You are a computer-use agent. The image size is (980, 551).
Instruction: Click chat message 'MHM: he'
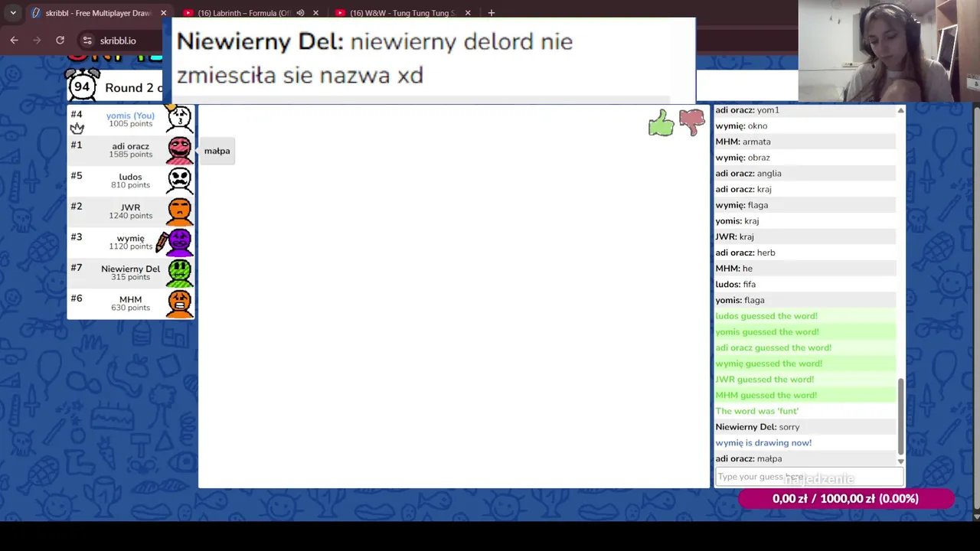(x=805, y=269)
